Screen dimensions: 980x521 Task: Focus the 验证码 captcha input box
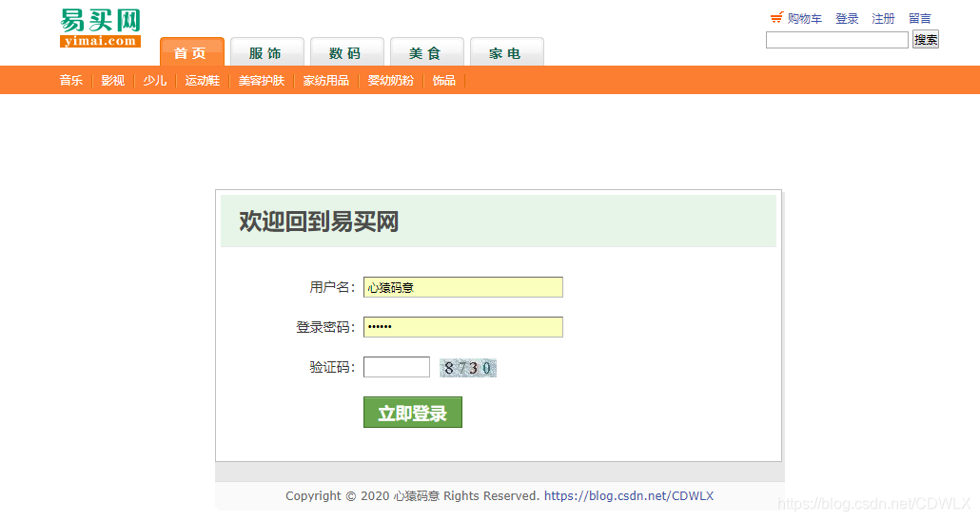point(397,367)
